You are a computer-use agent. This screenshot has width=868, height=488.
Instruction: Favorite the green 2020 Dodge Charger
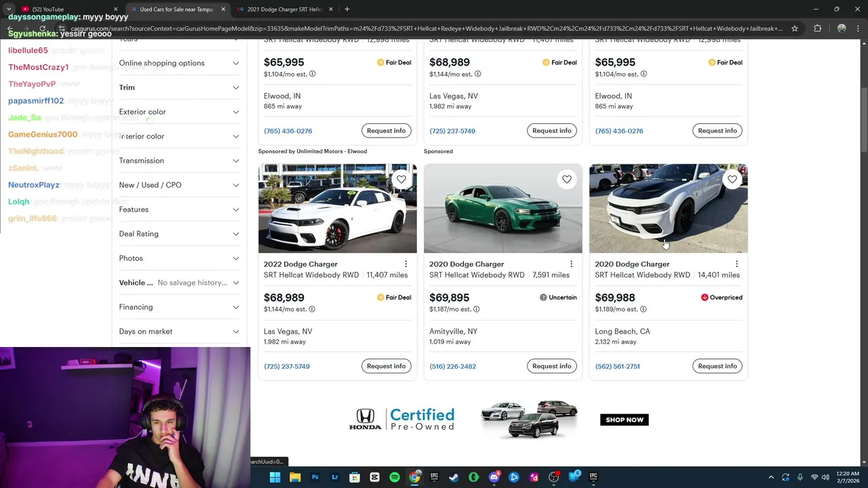(x=567, y=180)
